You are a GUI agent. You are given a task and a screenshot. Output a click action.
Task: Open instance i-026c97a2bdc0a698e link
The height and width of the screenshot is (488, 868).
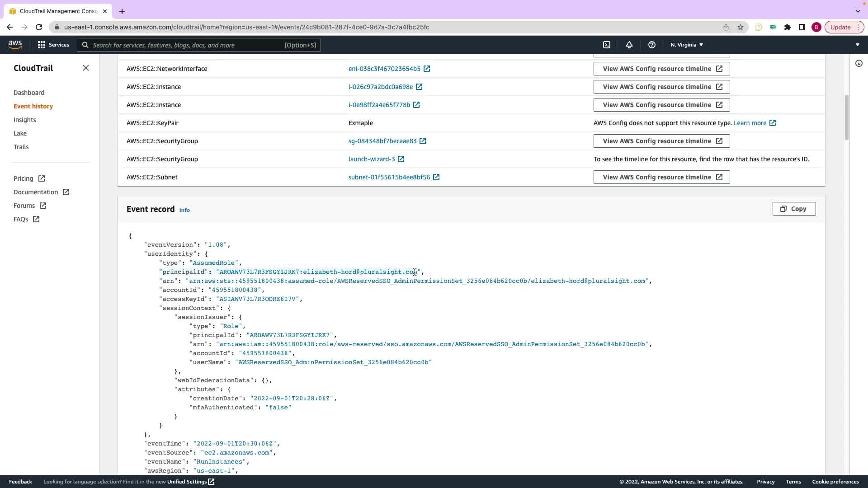click(381, 87)
